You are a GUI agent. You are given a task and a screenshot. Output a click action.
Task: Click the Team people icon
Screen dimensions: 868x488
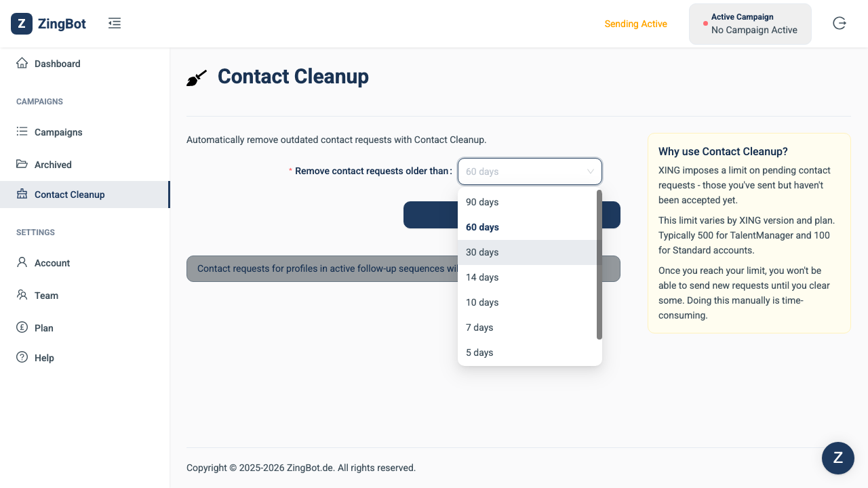[x=22, y=295]
